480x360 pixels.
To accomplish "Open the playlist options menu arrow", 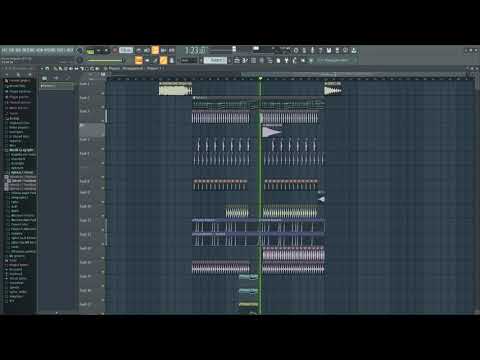I will pos(42,68).
